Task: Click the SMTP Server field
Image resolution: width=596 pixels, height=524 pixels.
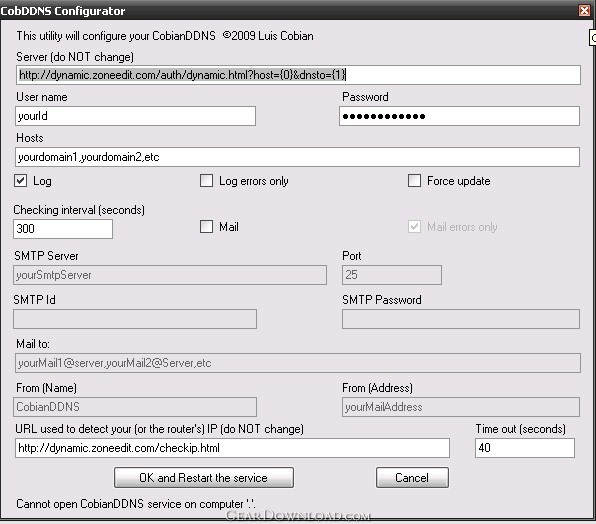Action: point(170,275)
